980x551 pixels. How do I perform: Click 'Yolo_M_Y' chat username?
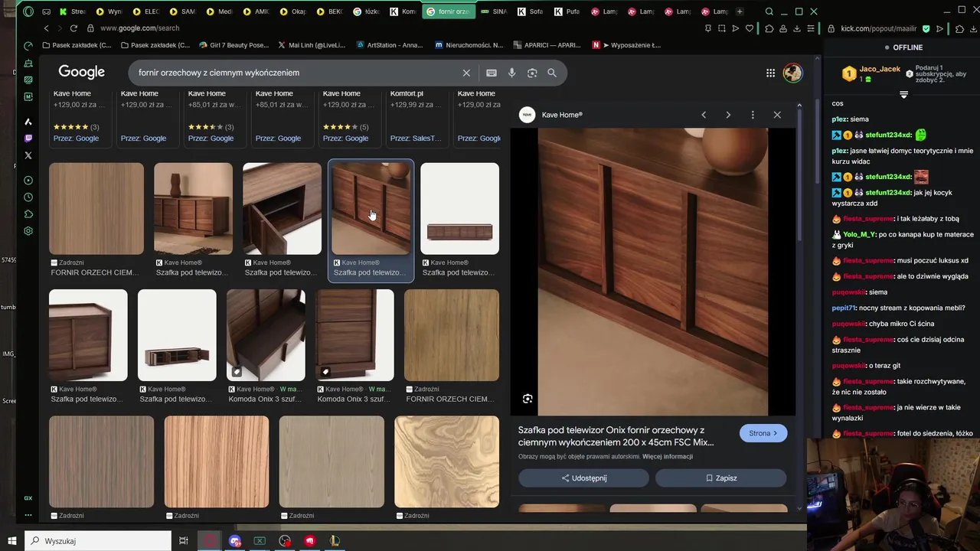click(x=860, y=235)
